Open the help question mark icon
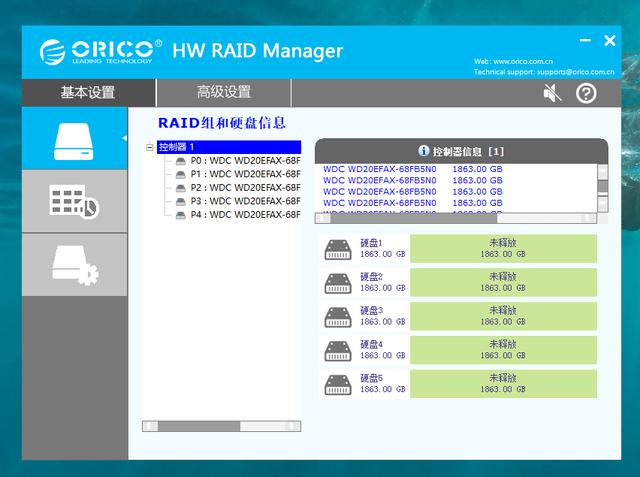Viewport: 640px width, 477px height. pos(586,93)
